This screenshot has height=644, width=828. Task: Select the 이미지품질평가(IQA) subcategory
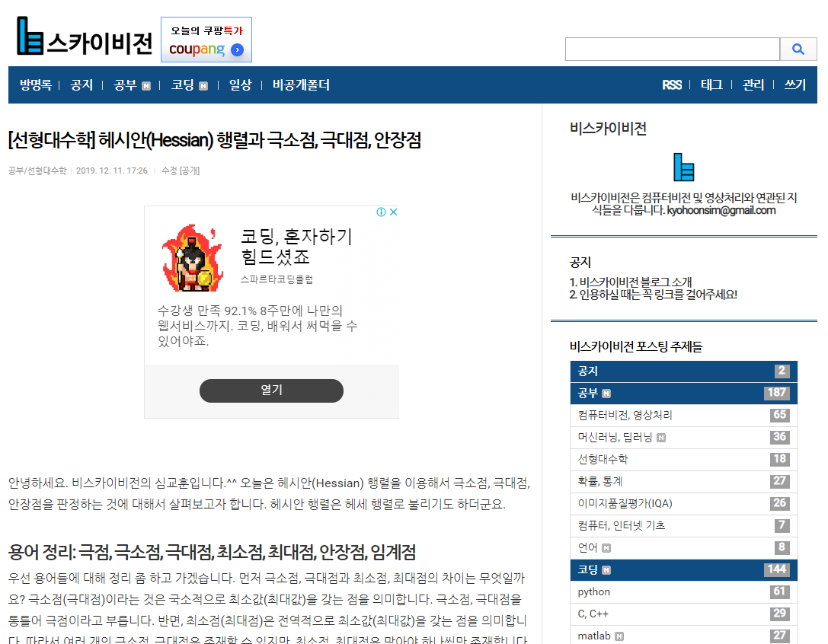[684, 504]
